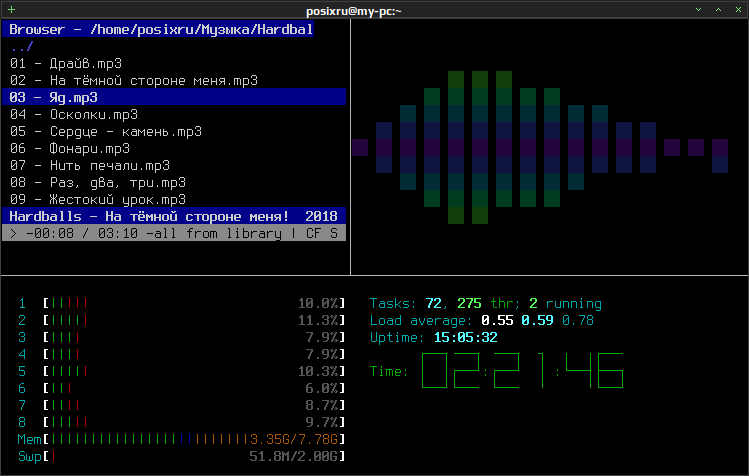
Task: Select '07 – Нить печали.mp3'
Action: tap(90, 165)
